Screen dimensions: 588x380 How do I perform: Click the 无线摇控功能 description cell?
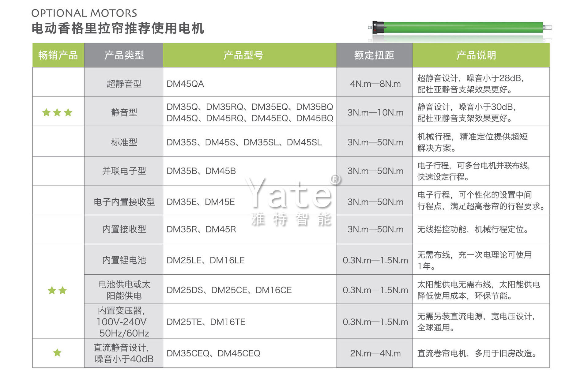[x=481, y=230]
